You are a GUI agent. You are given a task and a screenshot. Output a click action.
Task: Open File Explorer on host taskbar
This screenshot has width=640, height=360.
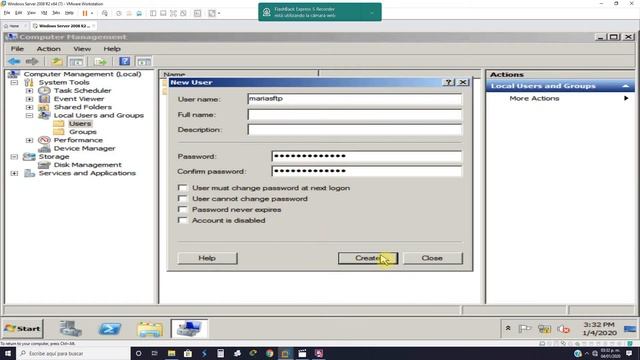[171, 353]
